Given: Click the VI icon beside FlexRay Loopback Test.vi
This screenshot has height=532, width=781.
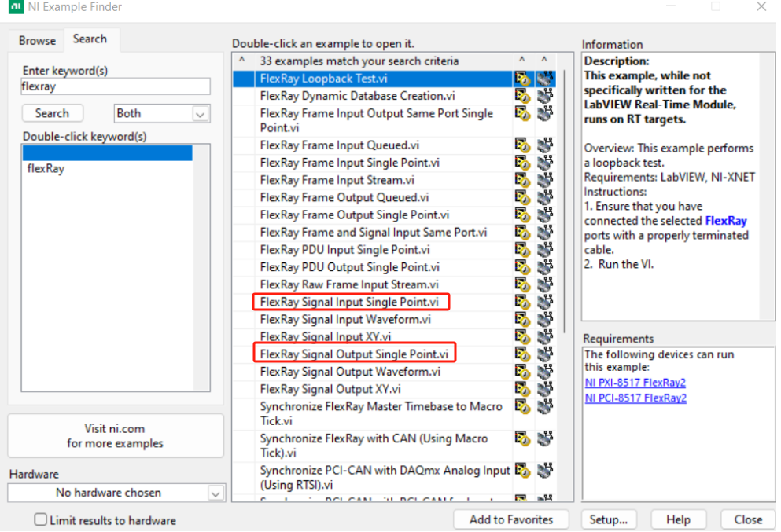Looking at the screenshot, I should pos(522,79).
